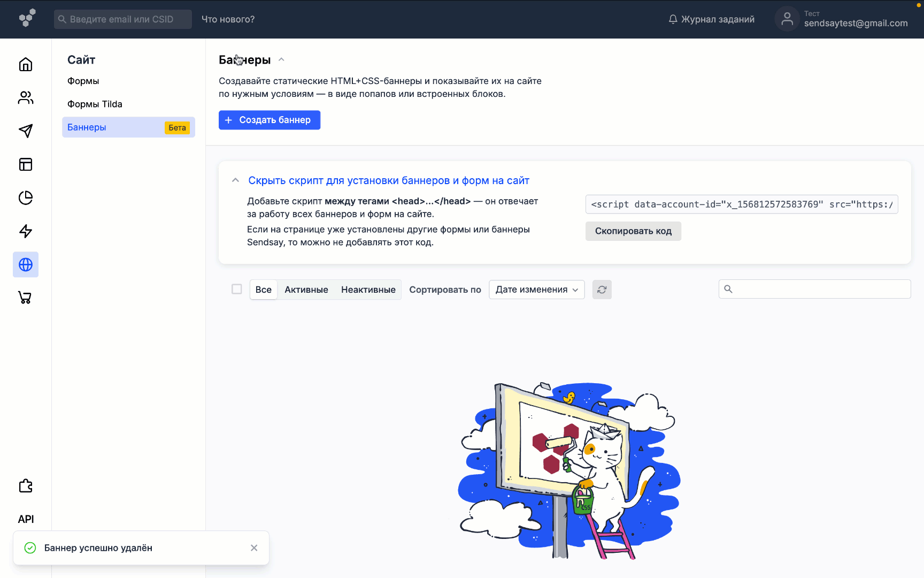
Task: Click the 'Баннер успешно удалён' message text
Action: [x=98, y=547]
